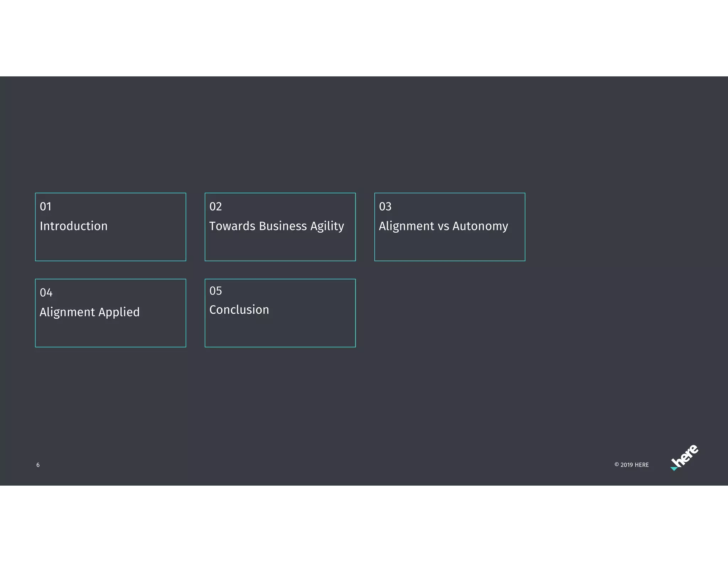Click the 03 section number
The width and height of the screenshot is (728, 562).
pyautogui.click(x=385, y=206)
